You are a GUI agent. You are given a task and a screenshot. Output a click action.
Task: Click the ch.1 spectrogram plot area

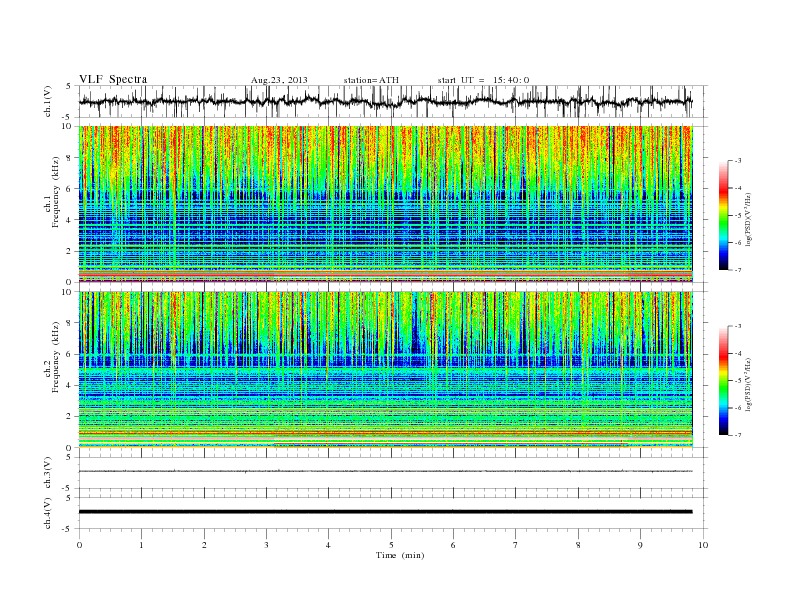pyautogui.click(x=386, y=204)
